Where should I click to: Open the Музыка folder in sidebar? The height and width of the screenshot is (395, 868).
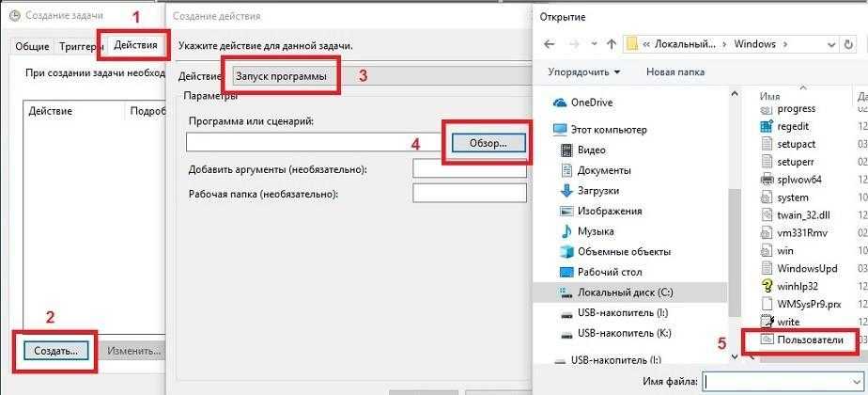[596, 231]
